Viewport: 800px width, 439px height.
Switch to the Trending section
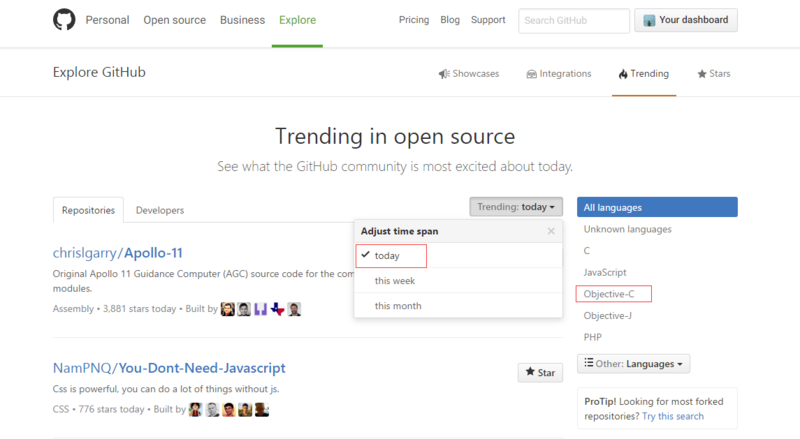[644, 74]
